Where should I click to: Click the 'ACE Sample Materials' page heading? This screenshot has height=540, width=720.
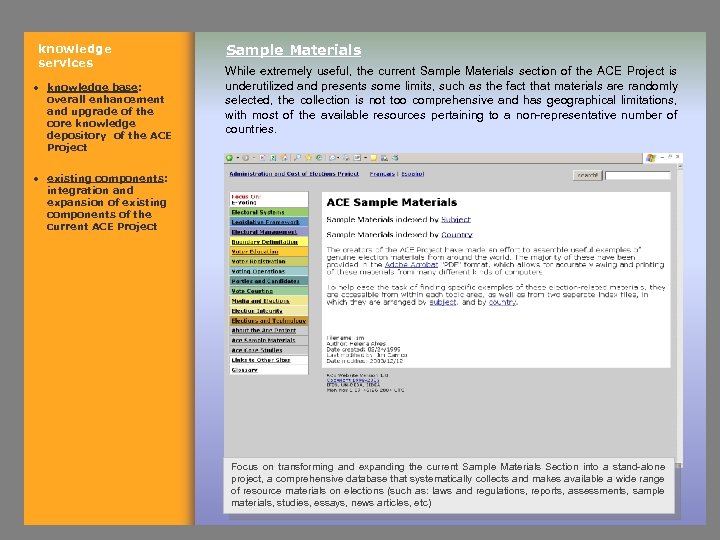point(392,202)
